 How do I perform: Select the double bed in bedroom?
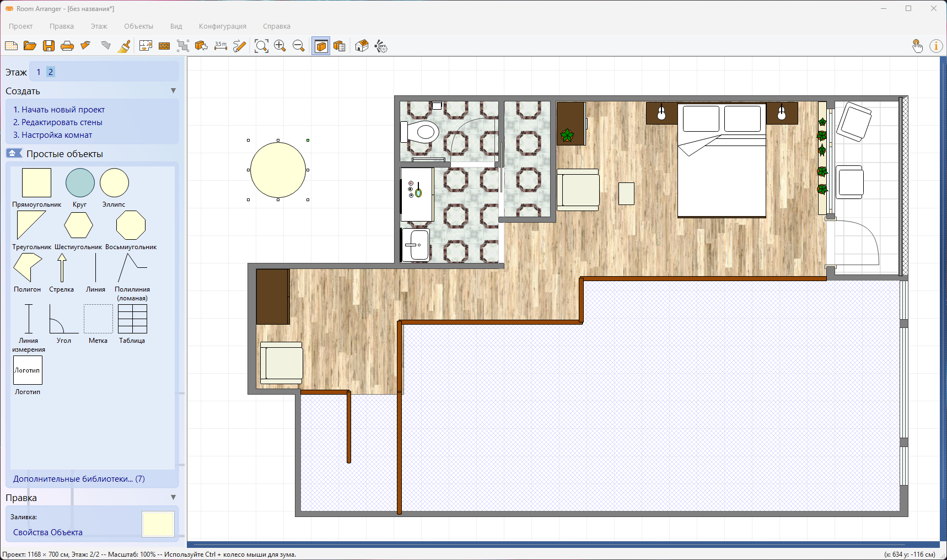(722, 160)
